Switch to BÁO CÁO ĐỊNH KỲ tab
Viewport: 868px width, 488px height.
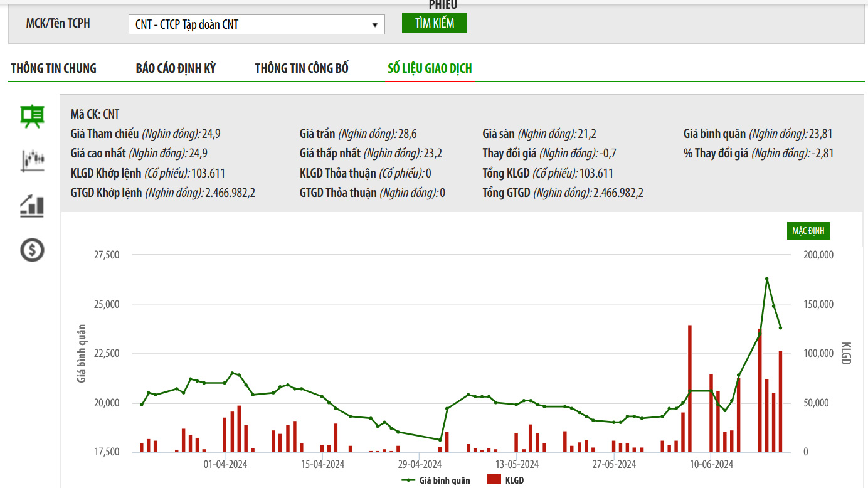[176, 68]
